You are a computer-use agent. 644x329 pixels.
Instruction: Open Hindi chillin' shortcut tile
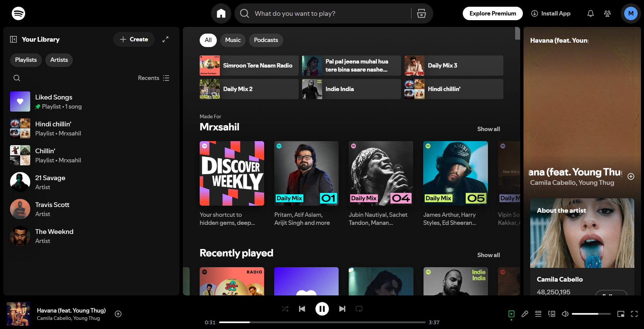(x=454, y=89)
